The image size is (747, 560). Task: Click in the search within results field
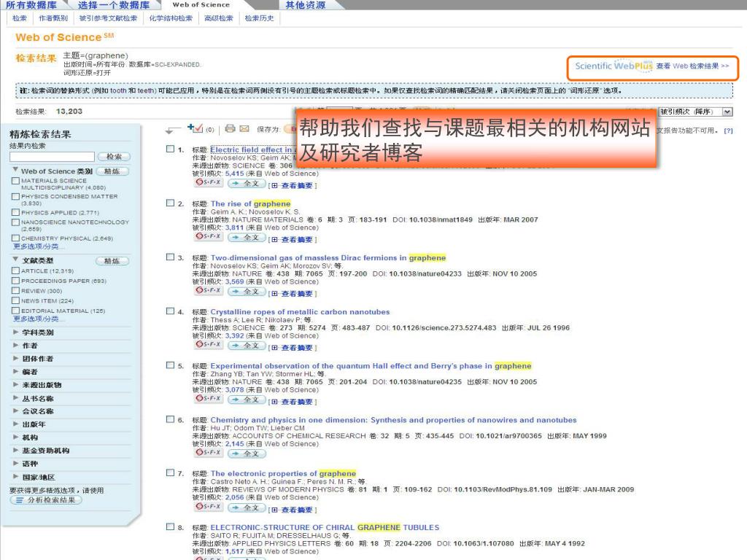(52, 157)
